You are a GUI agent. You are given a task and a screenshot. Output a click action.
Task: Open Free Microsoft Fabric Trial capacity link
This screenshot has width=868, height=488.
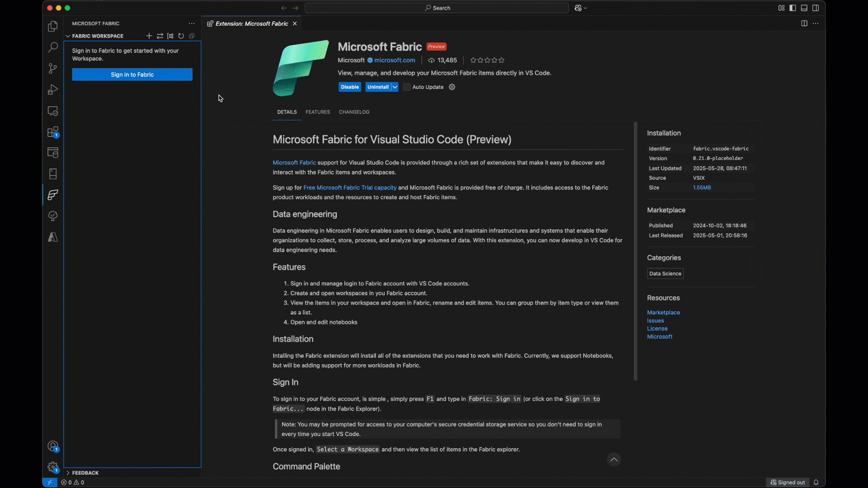(349, 188)
